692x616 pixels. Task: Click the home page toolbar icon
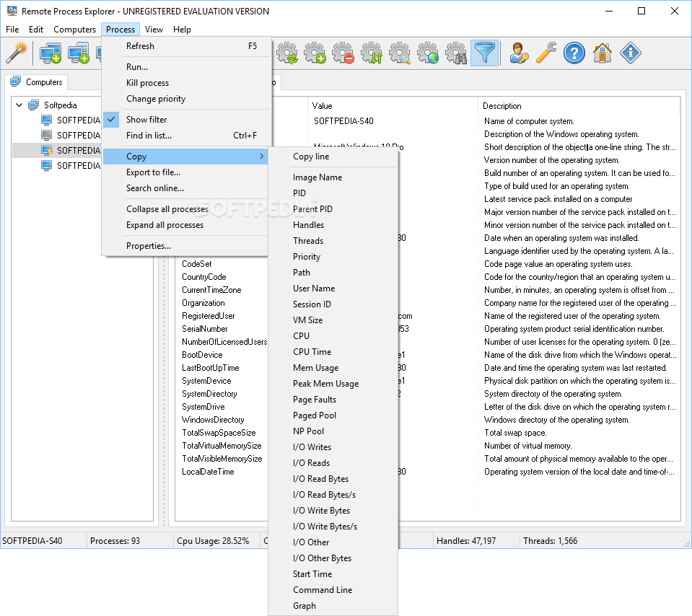point(603,53)
